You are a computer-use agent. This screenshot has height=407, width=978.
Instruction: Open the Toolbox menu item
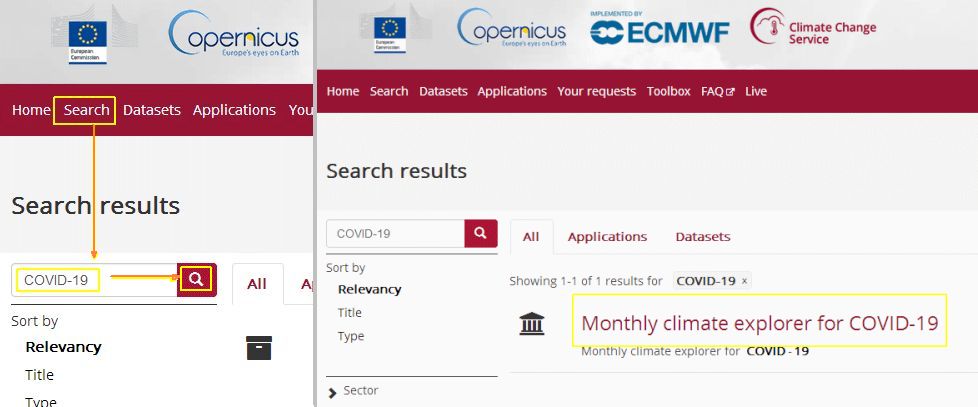pyautogui.click(x=669, y=91)
